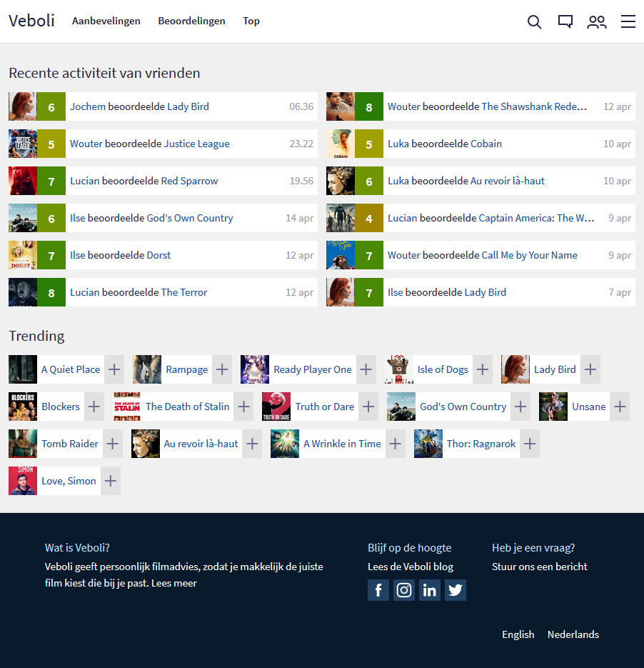Open the Red Sparrow title link
644x668 pixels.
(x=189, y=181)
